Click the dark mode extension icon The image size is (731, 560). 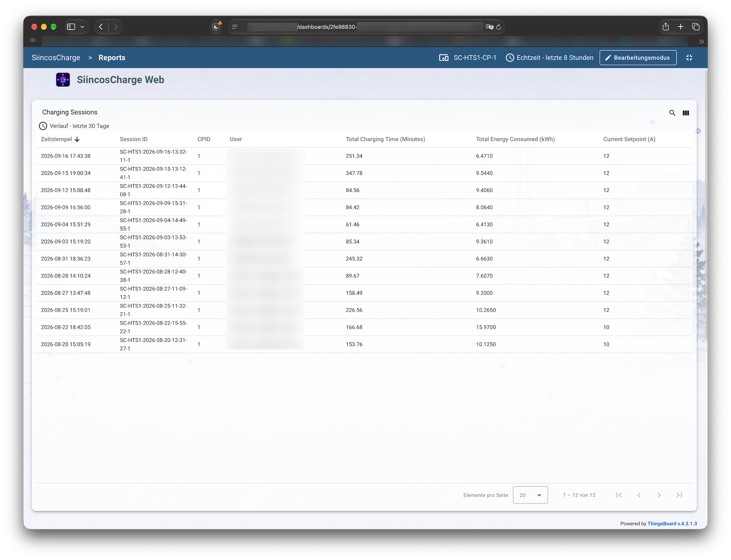pyautogui.click(x=216, y=26)
